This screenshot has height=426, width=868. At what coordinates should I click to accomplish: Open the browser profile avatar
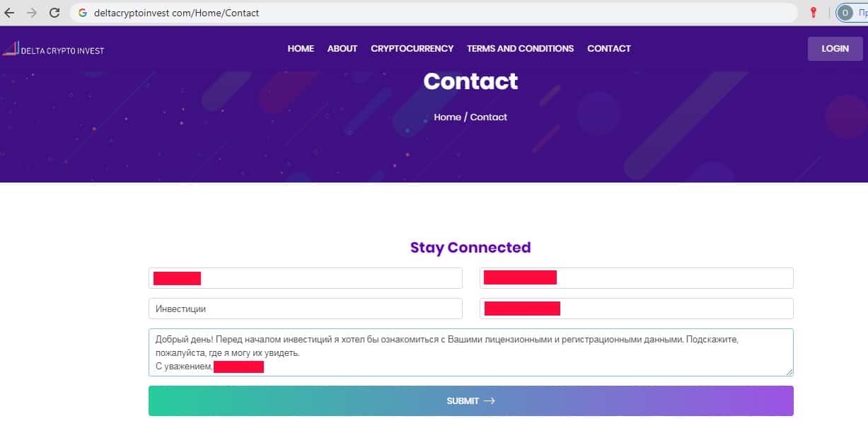pos(845,12)
